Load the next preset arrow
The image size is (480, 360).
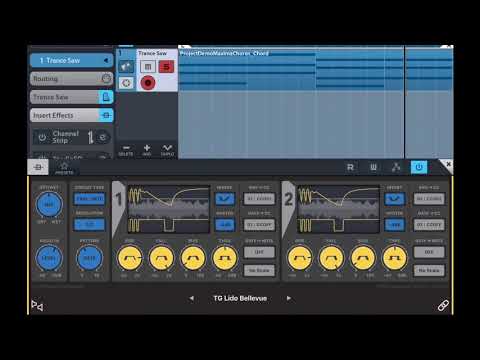click(x=289, y=298)
